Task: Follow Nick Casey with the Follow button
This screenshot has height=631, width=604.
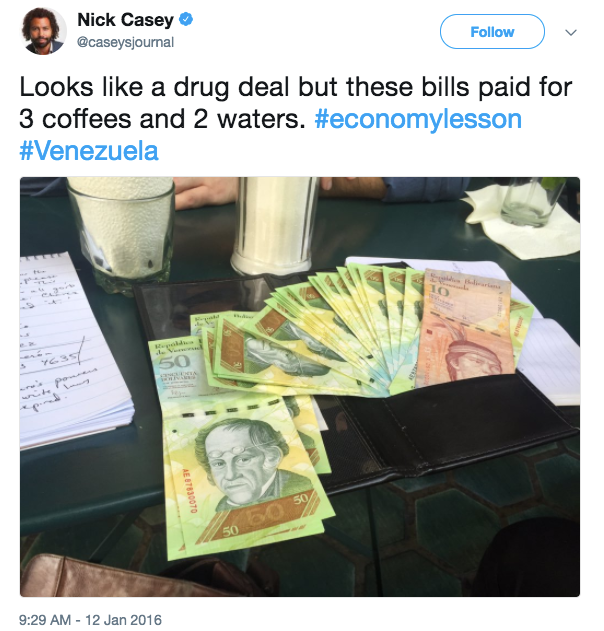Action: pyautogui.click(x=492, y=32)
